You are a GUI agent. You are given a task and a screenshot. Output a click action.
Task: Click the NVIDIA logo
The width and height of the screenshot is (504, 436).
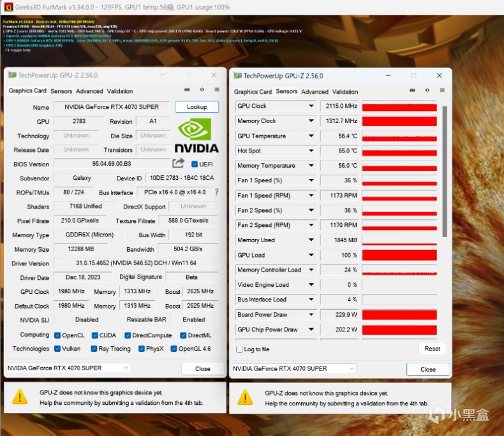coord(196,135)
